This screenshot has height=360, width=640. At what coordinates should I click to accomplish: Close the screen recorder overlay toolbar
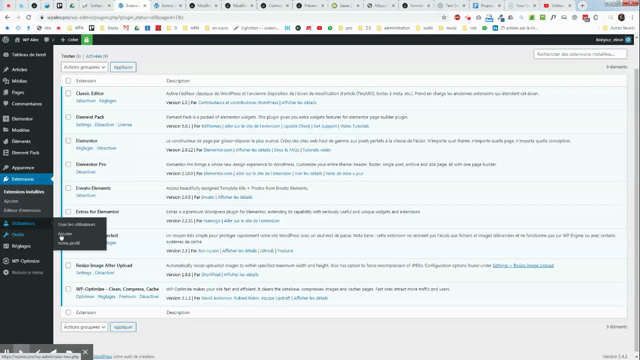85,352
